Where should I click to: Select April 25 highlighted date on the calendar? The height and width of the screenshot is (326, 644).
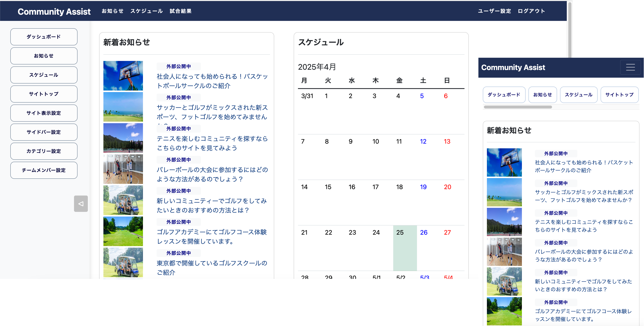coord(400,232)
